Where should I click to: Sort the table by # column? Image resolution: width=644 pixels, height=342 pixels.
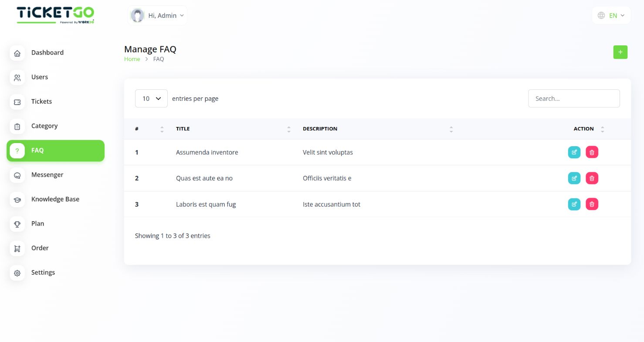tap(162, 129)
